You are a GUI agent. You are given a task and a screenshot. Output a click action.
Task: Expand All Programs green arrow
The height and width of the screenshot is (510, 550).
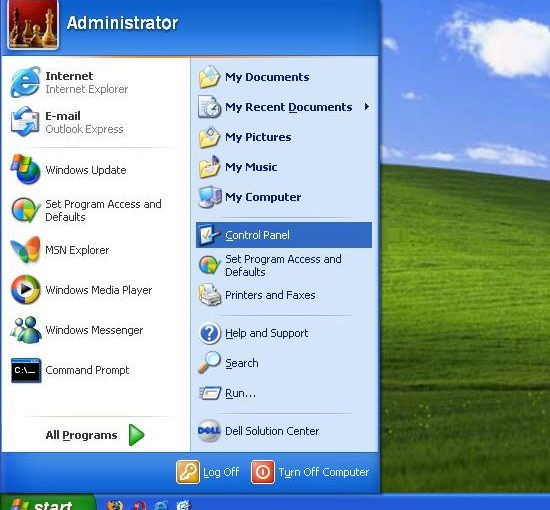(x=136, y=435)
